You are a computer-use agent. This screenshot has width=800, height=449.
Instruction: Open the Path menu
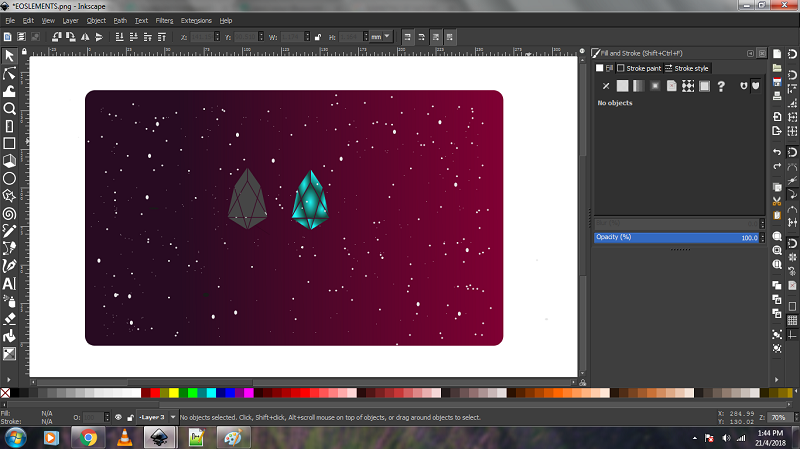[x=120, y=20]
